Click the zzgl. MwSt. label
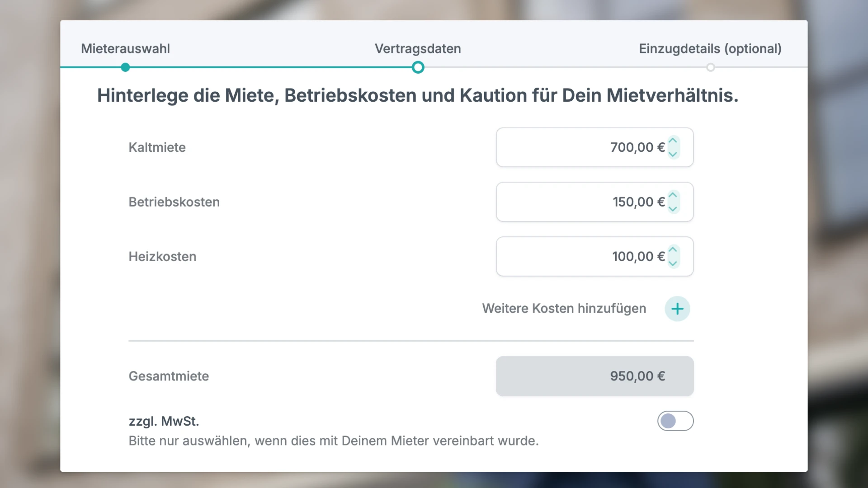868x488 pixels. pyautogui.click(x=164, y=422)
